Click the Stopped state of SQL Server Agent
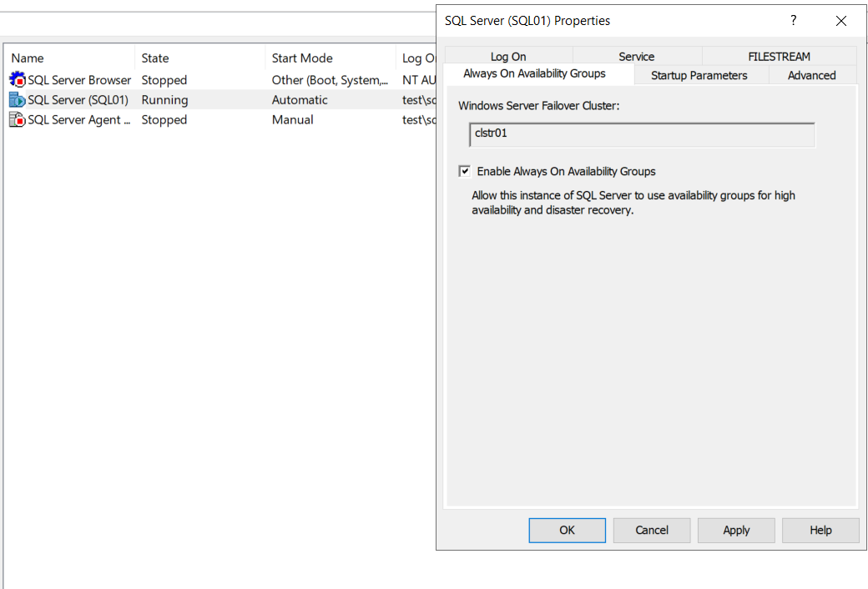868x589 pixels. (164, 119)
